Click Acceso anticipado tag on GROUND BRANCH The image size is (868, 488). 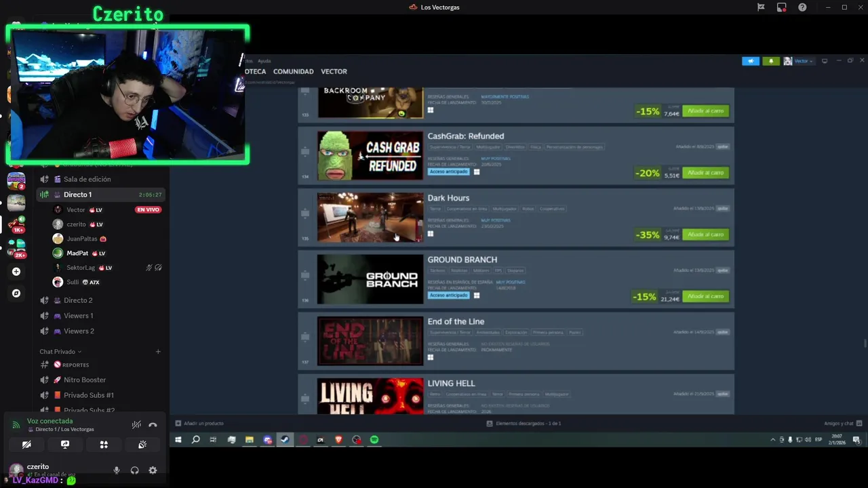tap(448, 296)
